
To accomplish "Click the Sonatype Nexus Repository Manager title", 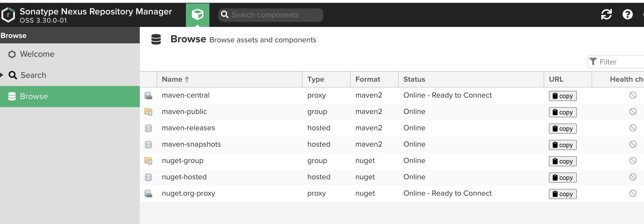I will click(96, 12).
